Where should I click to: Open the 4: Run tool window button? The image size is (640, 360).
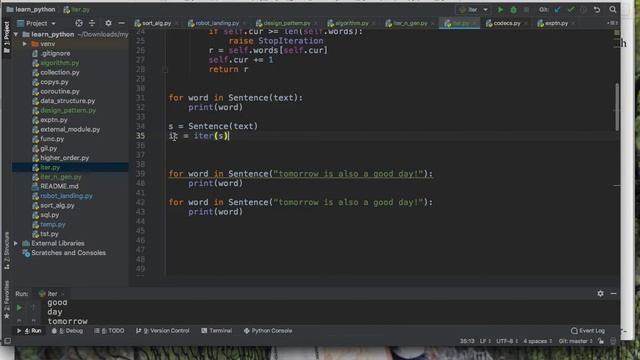(x=29, y=331)
